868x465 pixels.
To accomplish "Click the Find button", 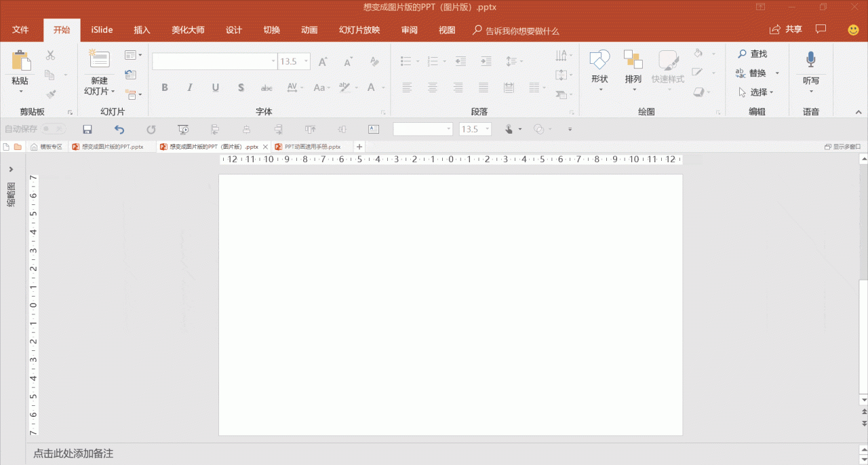I will tap(753, 54).
